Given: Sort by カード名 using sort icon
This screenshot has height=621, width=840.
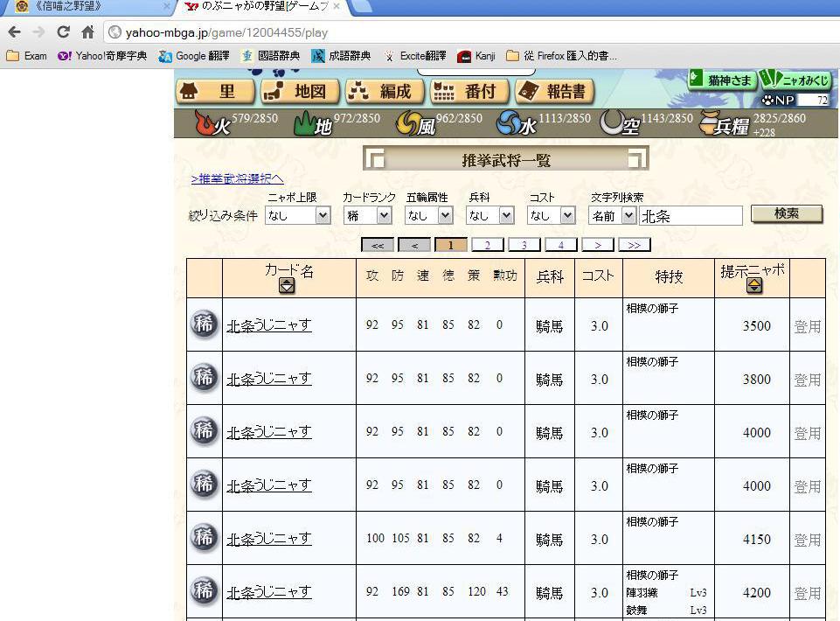Looking at the screenshot, I should [288, 286].
